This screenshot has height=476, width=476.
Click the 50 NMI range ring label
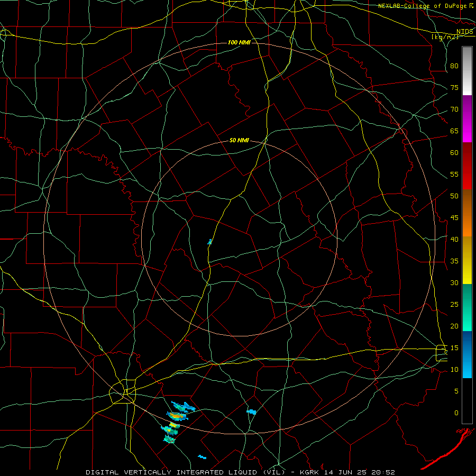(239, 140)
